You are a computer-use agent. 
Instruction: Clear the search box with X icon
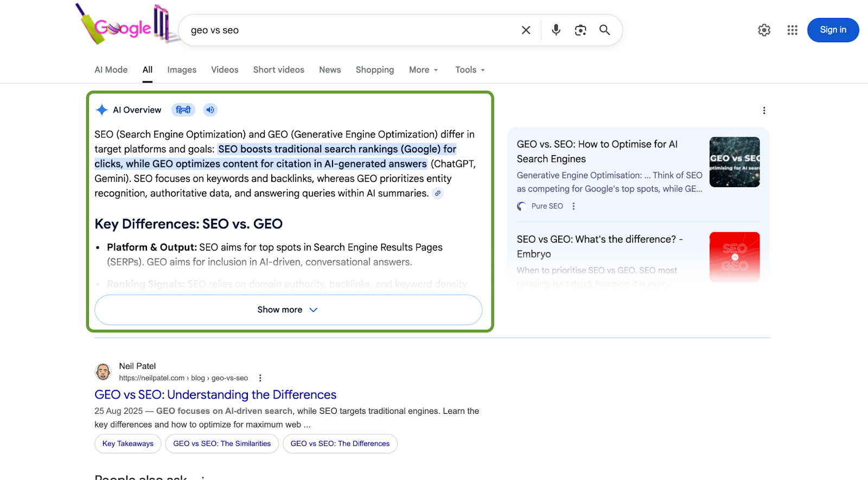coord(526,30)
